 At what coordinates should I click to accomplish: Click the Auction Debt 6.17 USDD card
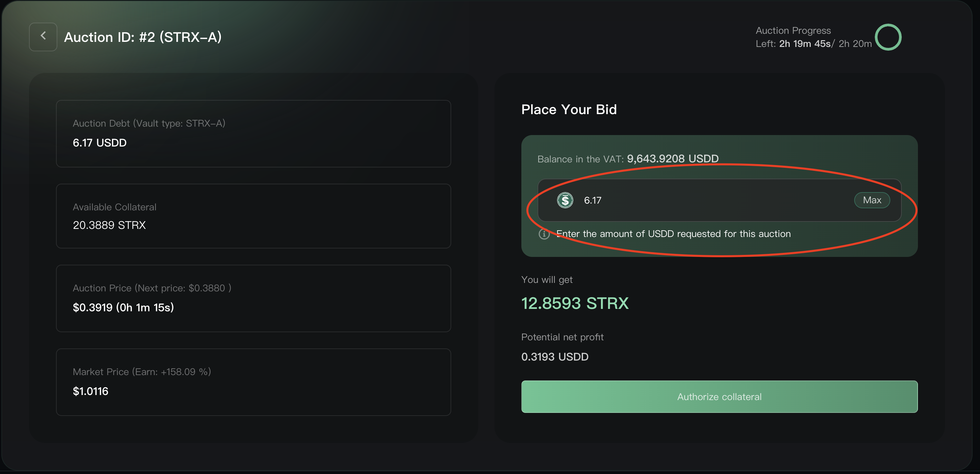253,134
